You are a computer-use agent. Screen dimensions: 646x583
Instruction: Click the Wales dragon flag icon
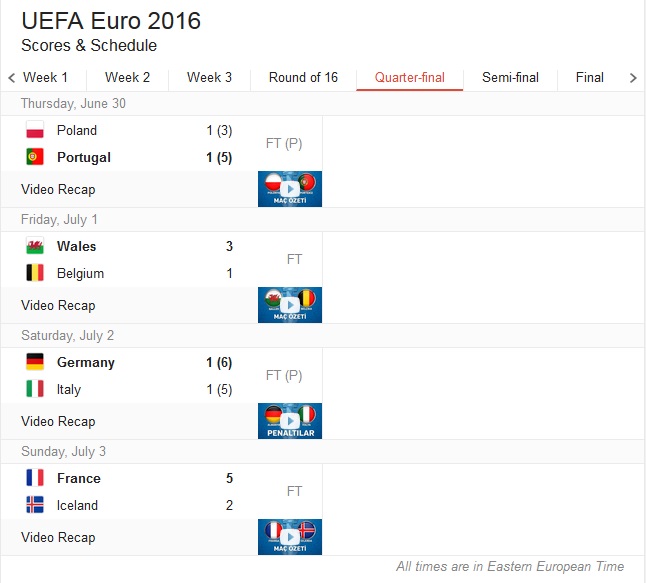35,246
